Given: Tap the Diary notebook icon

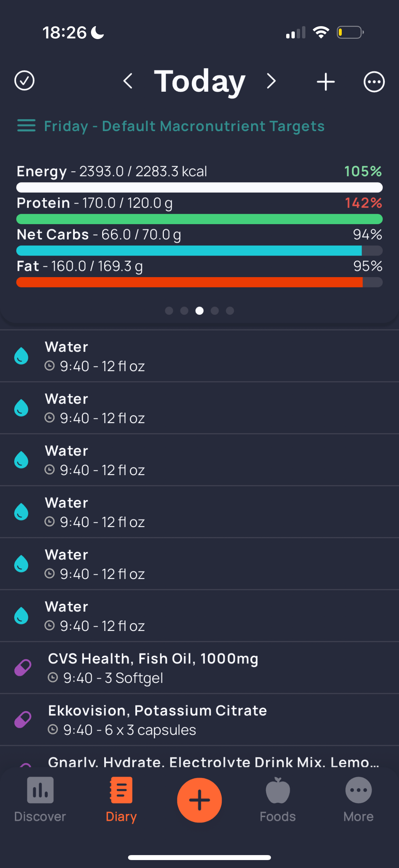Looking at the screenshot, I should pyautogui.click(x=121, y=790).
